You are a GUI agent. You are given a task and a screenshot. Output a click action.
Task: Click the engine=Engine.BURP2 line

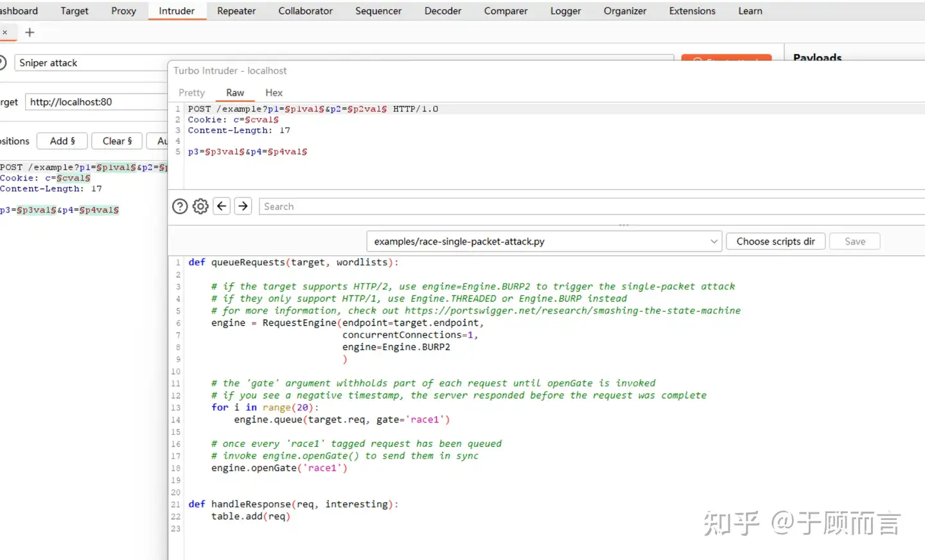pos(396,347)
